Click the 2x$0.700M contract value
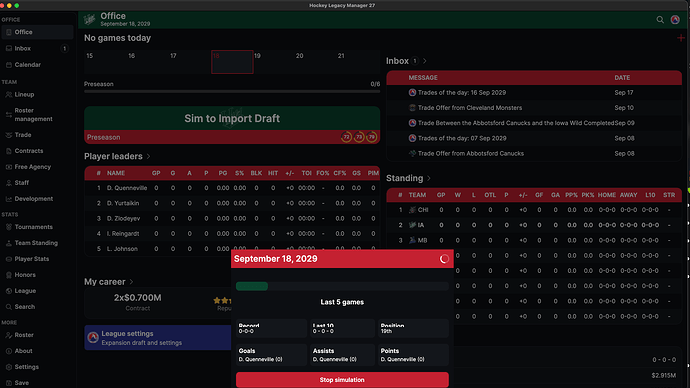 [137, 298]
